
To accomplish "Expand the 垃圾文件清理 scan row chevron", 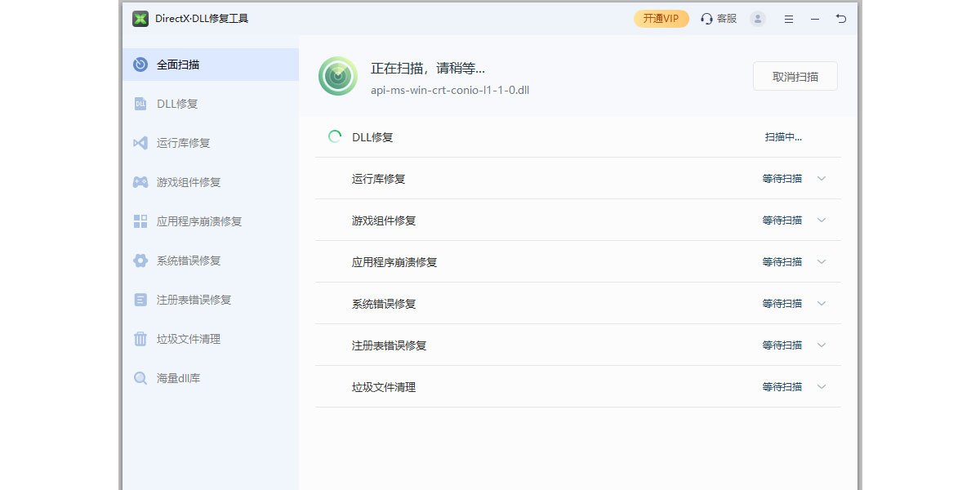I will [x=822, y=387].
